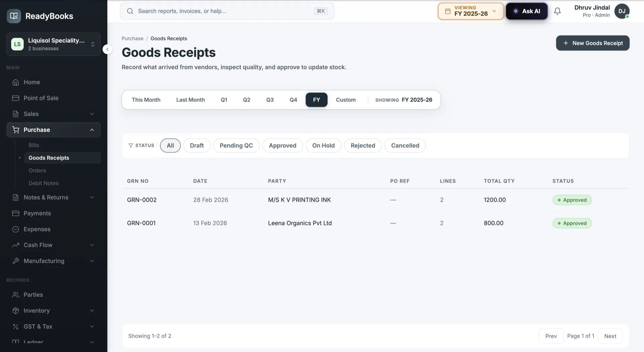Viewport: 644px width, 352px height.
Task: Expand the Inventory chevron
Action: point(92,311)
